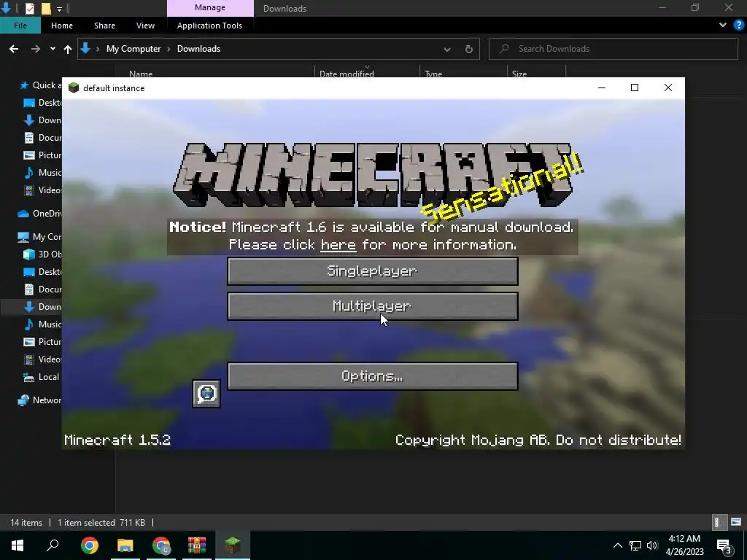This screenshot has width=747, height=560.
Task: Switch to the Share ribbon tab
Action: click(104, 26)
